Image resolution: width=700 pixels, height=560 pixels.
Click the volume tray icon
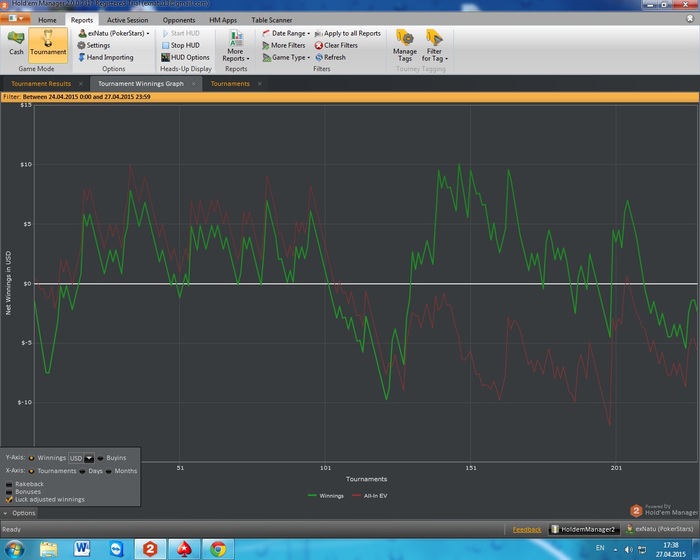[x=629, y=549]
